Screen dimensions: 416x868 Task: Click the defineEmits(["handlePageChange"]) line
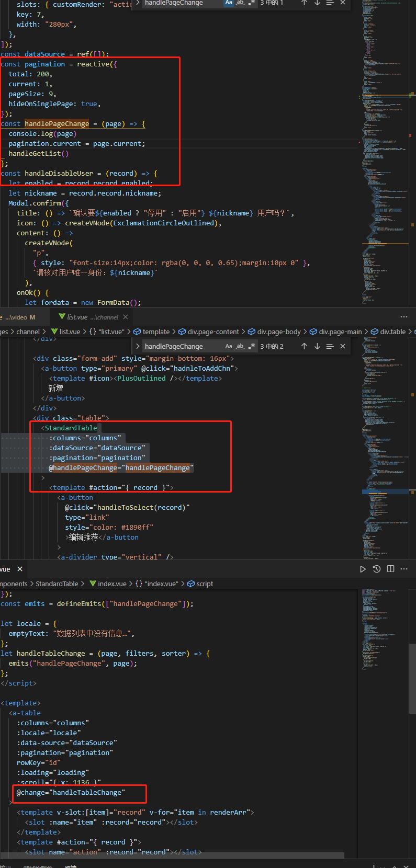click(x=97, y=603)
